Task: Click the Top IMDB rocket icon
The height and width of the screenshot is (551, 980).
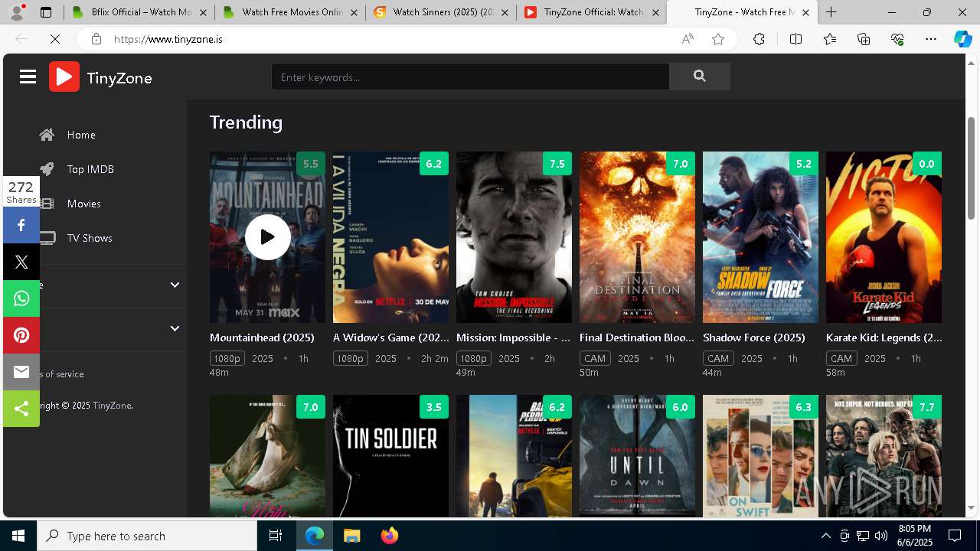Action: click(x=47, y=169)
